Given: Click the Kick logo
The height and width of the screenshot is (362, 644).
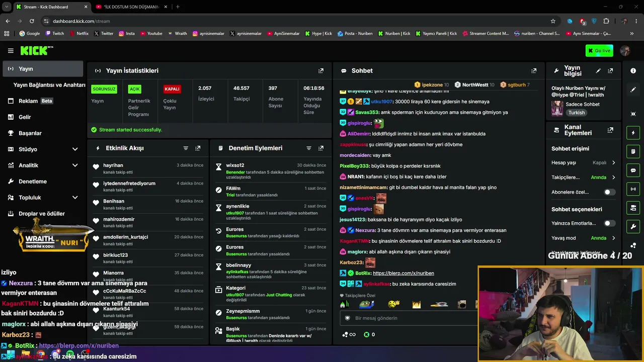Looking at the screenshot, I should (x=36, y=51).
